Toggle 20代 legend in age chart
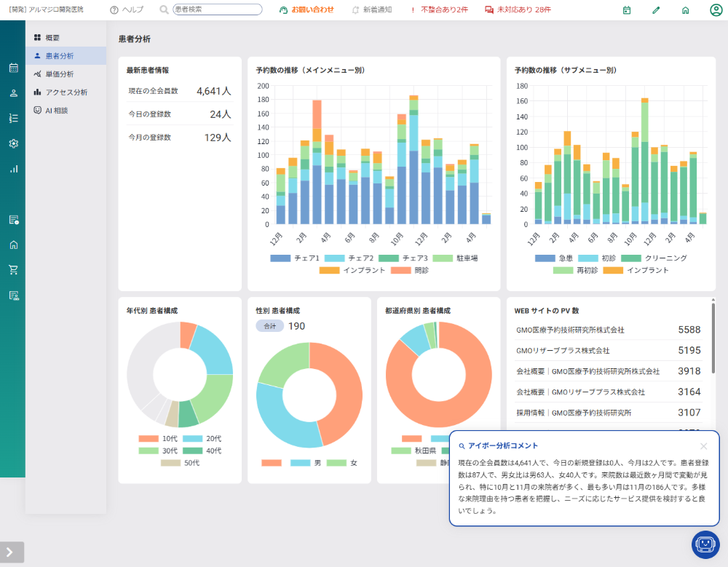Viewport: 728px width, 567px height. pos(202,438)
